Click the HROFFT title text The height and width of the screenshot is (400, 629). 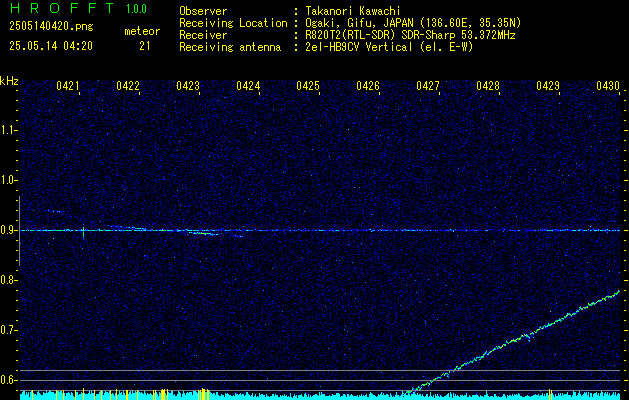click(63, 8)
